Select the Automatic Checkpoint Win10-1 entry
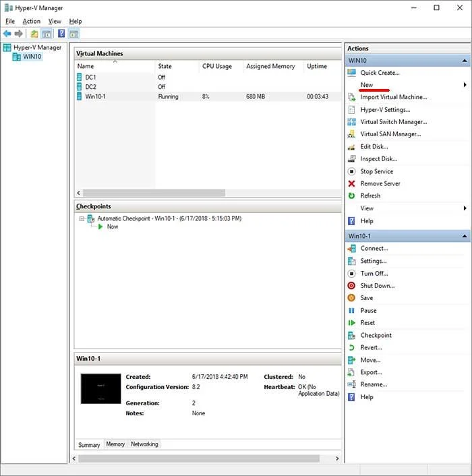 (x=169, y=218)
